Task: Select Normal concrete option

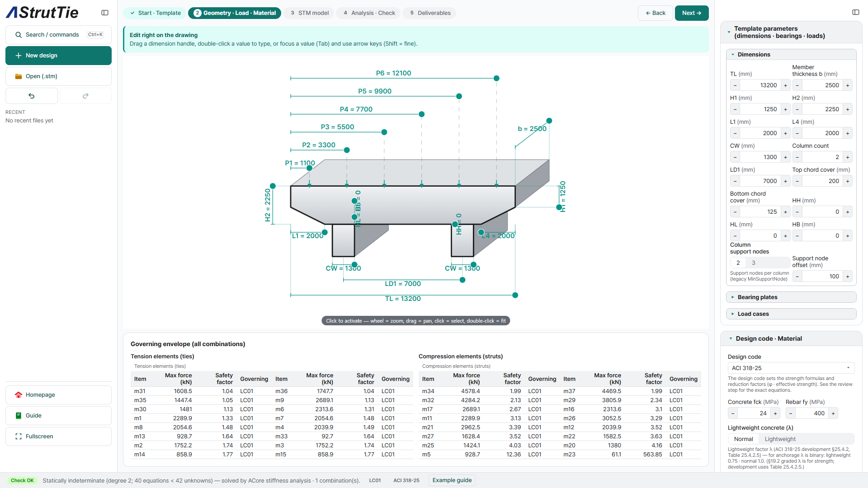Action: [x=743, y=439]
